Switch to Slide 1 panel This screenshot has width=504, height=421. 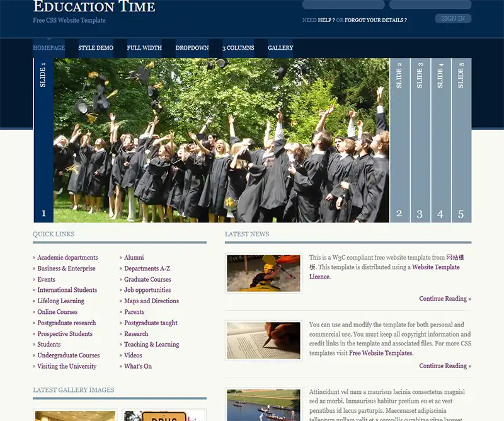tap(43, 140)
